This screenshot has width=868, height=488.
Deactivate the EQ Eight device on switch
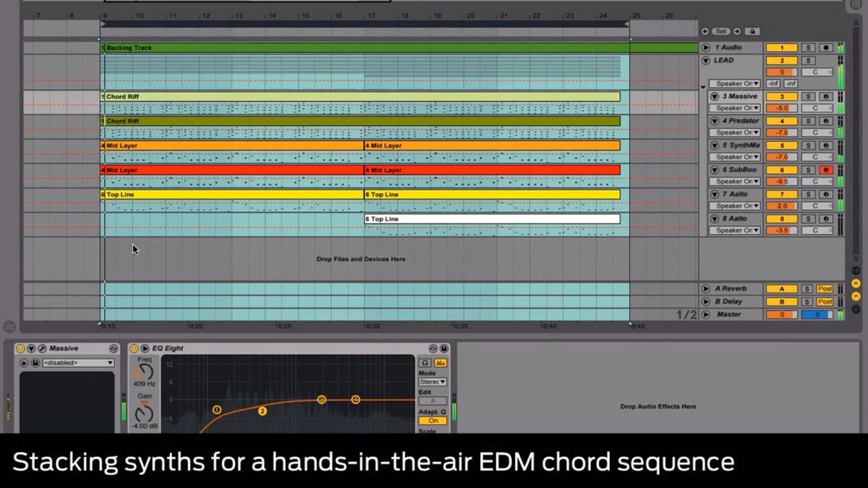[134, 348]
